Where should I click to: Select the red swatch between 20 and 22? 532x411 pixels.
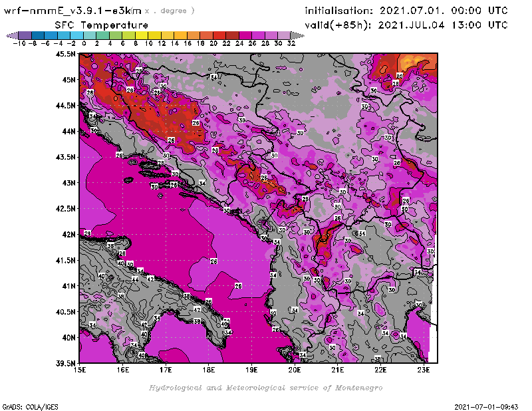[219, 36]
